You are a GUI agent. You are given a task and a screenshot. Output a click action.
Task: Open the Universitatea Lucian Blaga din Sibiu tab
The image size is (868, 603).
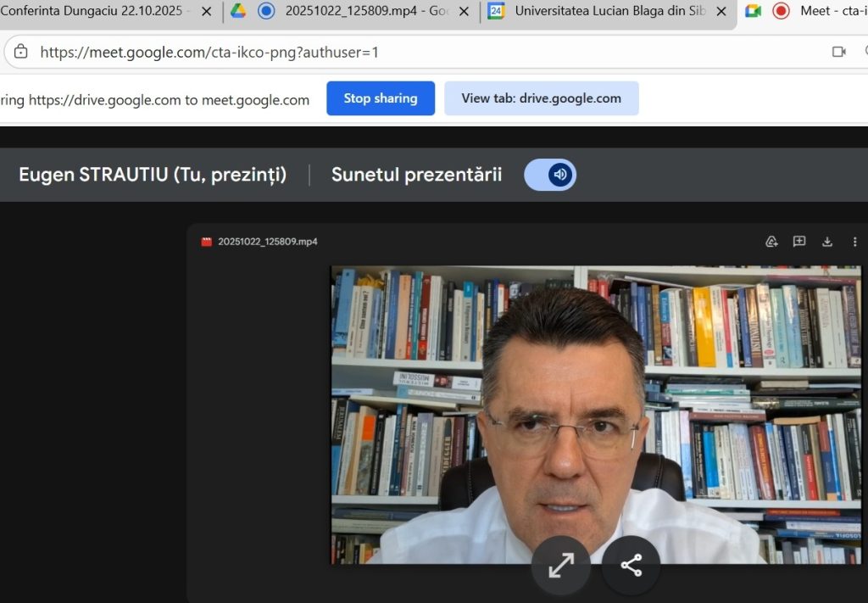click(606, 11)
